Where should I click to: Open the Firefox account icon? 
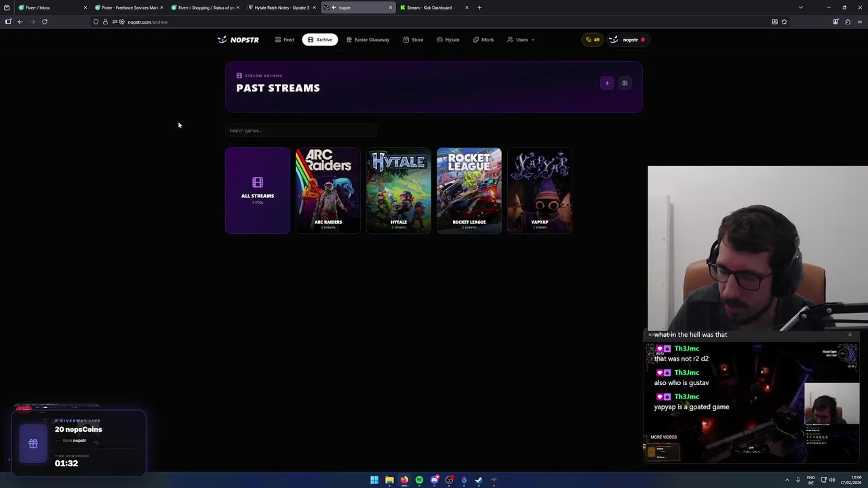[835, 22]
